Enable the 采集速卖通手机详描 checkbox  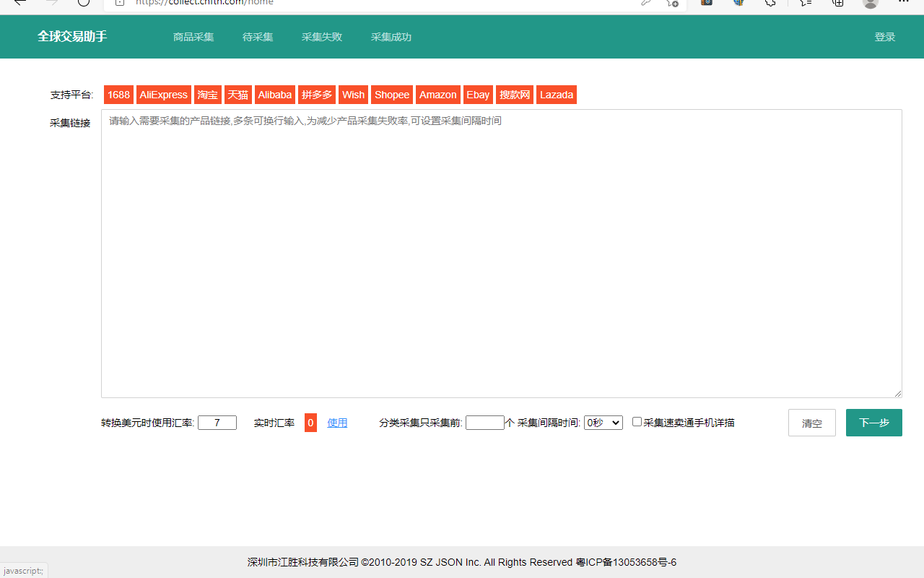tap(637, 422)
